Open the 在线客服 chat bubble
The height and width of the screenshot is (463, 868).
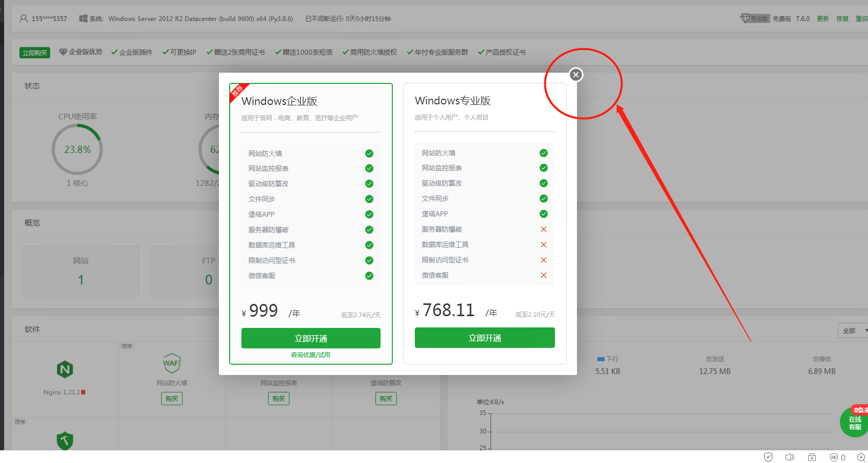click(855, 423)
